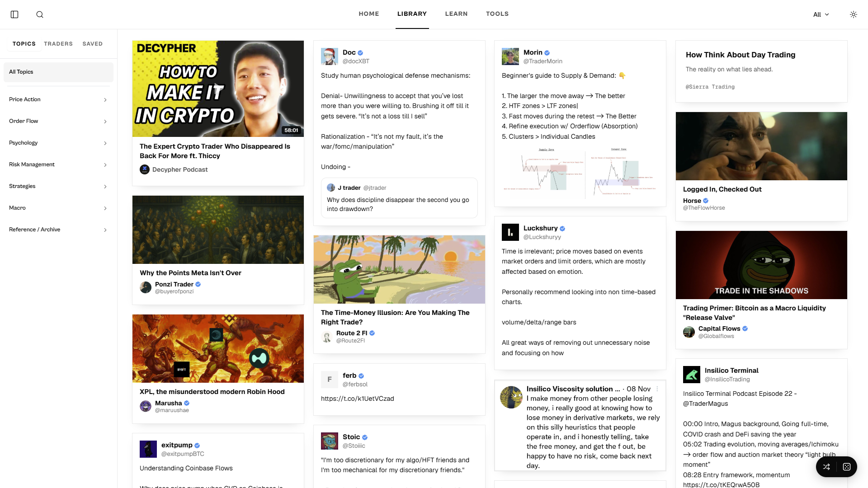Go to the LEARN menu
This screenshot has height=488, width=868.
(x=456, y=14)
